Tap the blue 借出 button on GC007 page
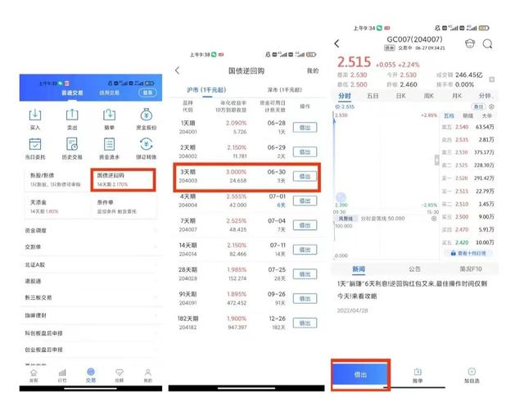This screenshot has height=420, width=524. point(360,374)
